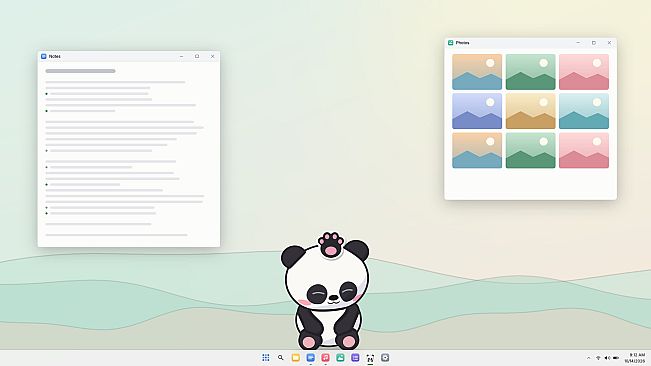This screenshot has width=651, height=366.
Task: Minimize the Photos window
Action: point(578,43)
